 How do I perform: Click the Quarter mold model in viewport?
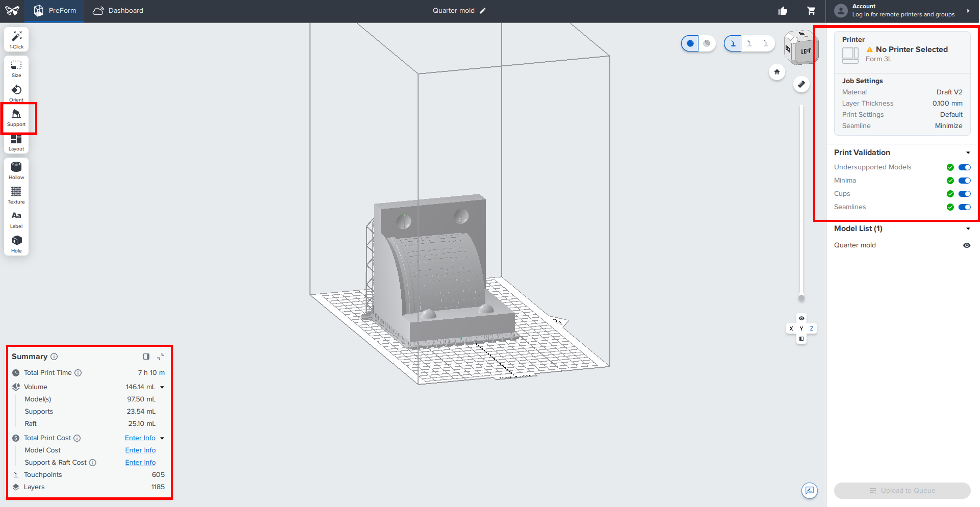point(441,270)
